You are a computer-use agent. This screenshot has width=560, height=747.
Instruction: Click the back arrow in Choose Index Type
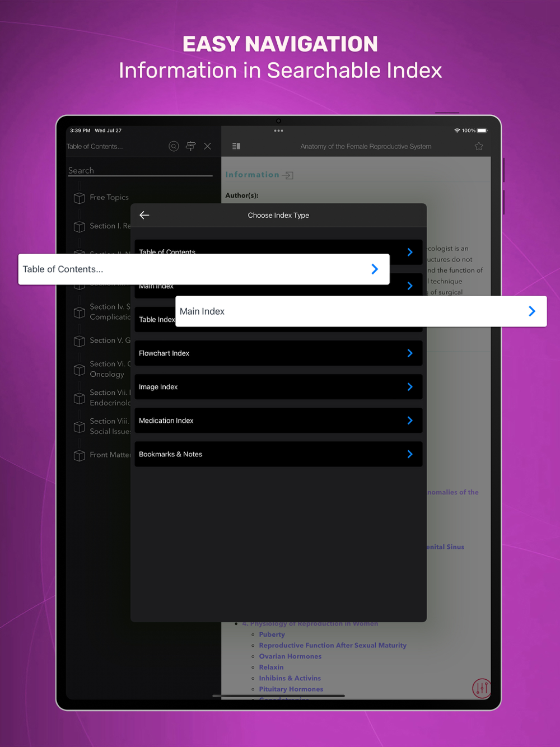pyautogui.click(x=144, y=215)
